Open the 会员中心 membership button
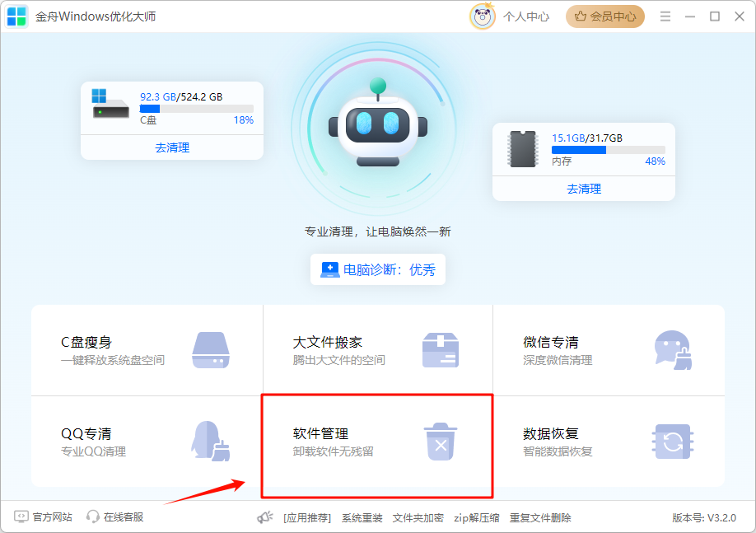Viewport: 756px width, 533px height. pyautogui.click(x=605, y=16)
